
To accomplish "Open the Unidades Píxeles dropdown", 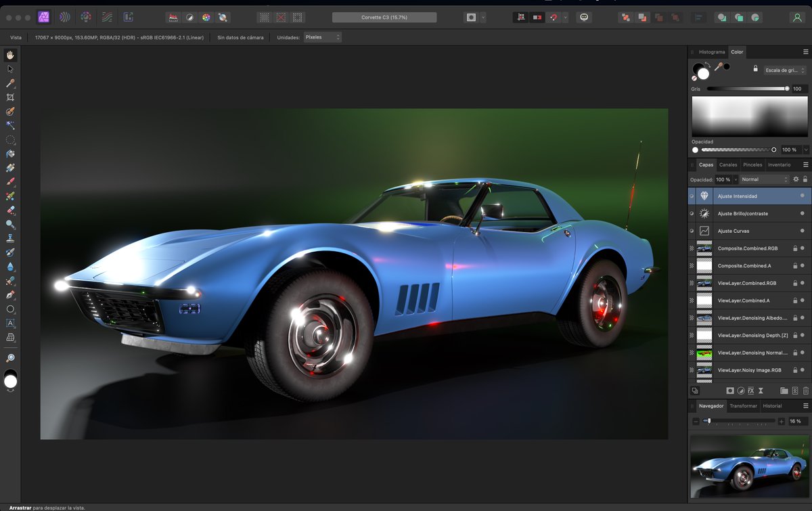I will (x=322, y=37).
